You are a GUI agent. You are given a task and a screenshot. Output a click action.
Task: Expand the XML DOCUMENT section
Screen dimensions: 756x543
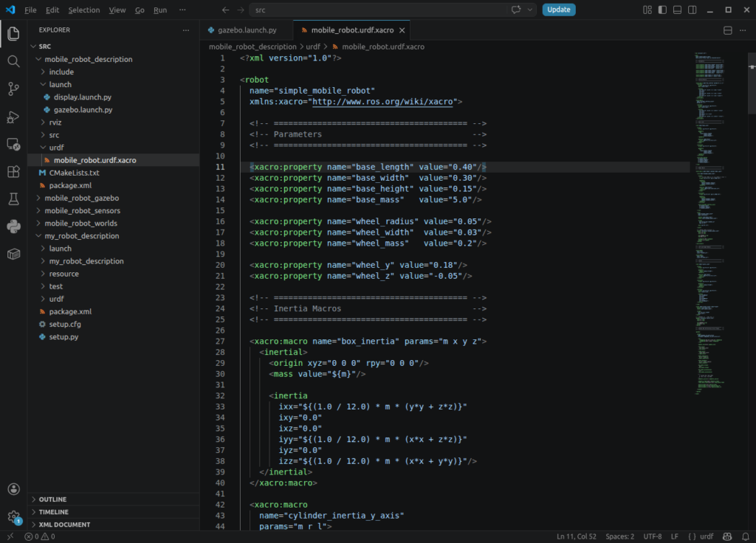click(113, 525)
